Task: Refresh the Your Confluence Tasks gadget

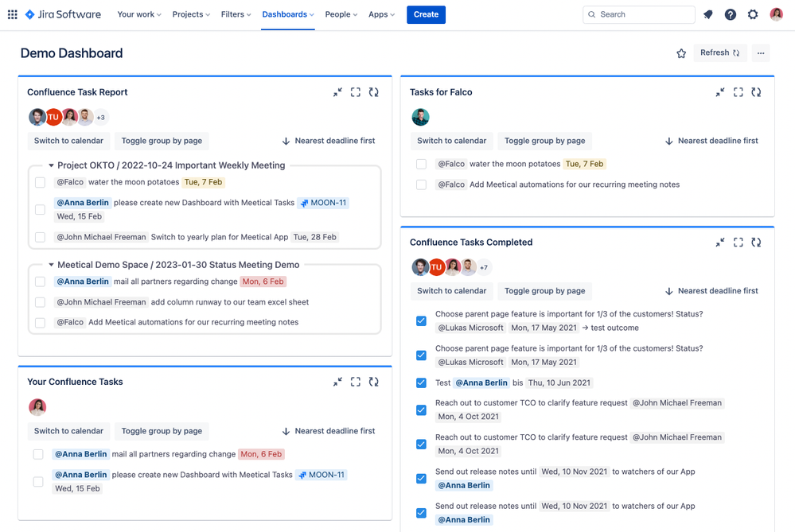Action: tap(374, 382)
